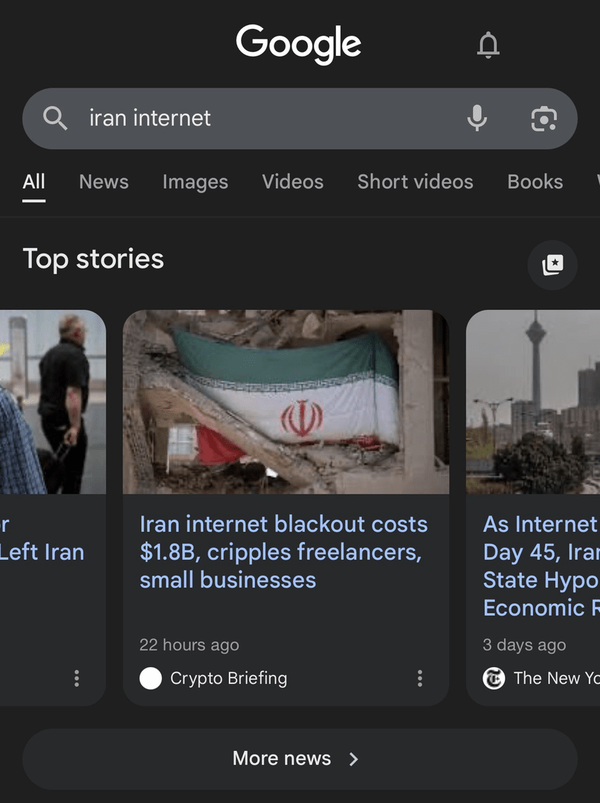Open the saved stories collection icon
600x803 pixels.
(552, 265)
